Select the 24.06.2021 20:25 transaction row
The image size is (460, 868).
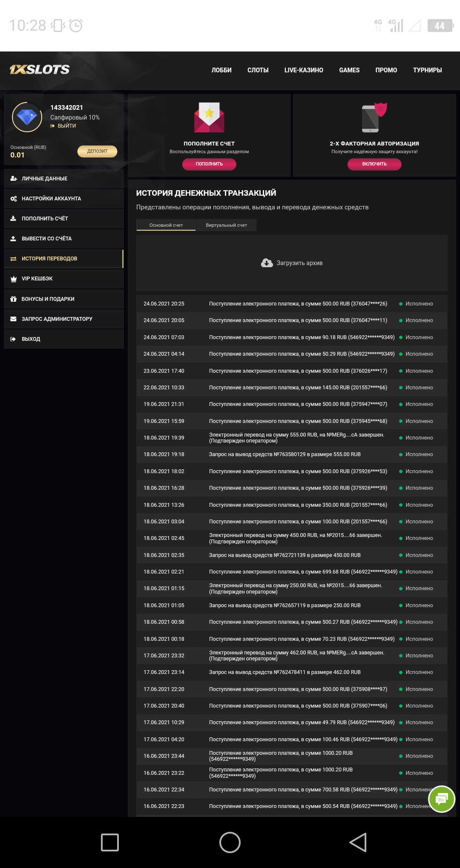tap(292, 304)
